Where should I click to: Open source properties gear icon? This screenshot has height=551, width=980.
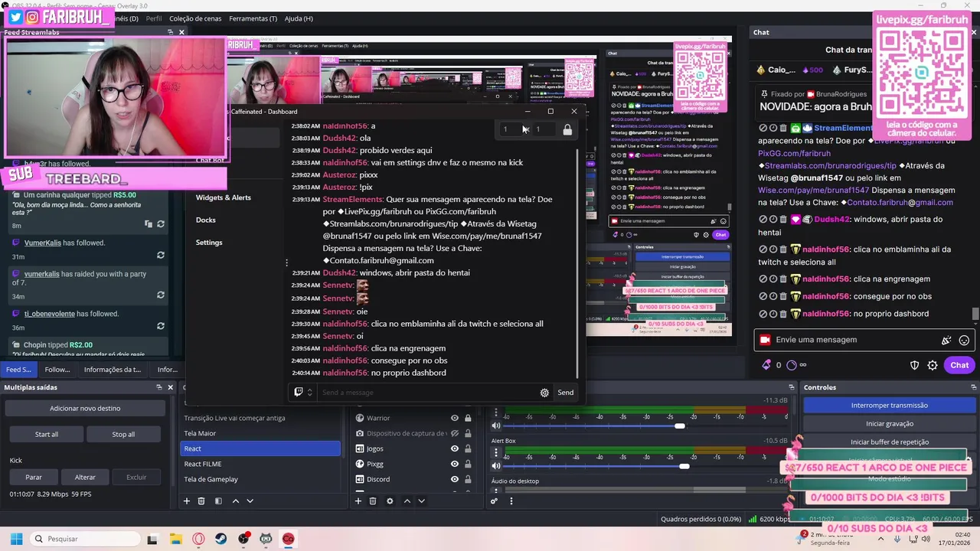pyautogui.click(x=390, y=501)
